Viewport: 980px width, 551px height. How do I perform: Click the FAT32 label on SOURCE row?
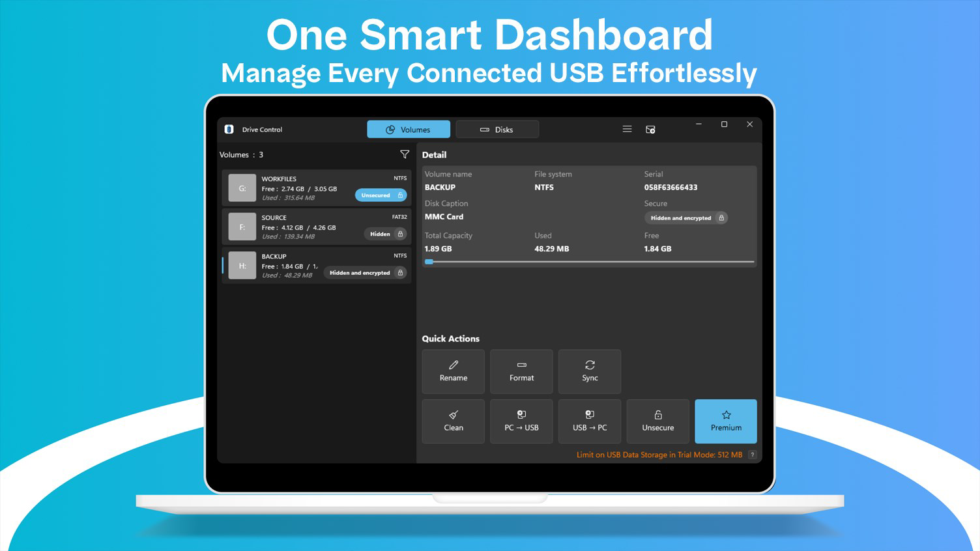[x=399, y=217]
